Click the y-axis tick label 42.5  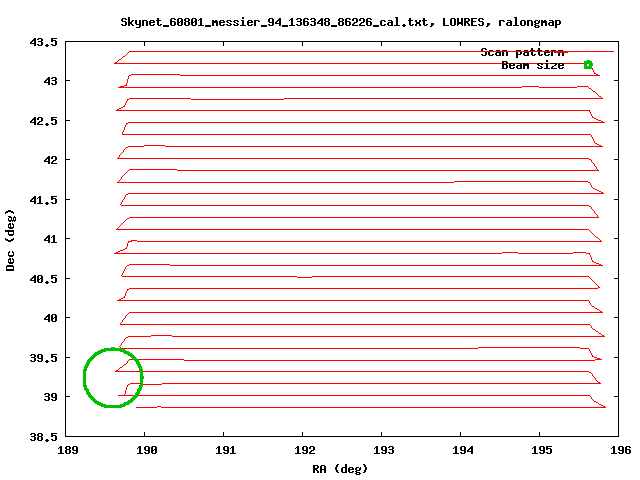[x=43, y=121]
